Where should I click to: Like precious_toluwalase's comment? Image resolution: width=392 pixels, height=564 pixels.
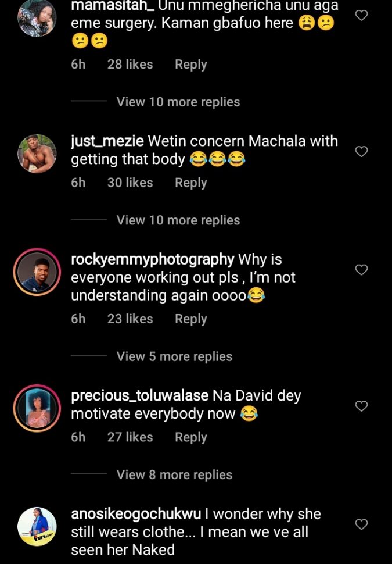click(361, 406)
